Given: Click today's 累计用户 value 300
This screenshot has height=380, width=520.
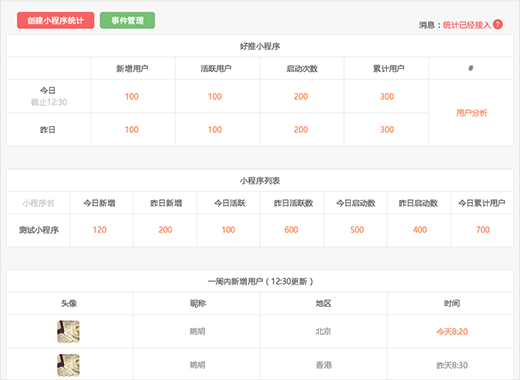Looking at the screenshot, I should [387, 97].
